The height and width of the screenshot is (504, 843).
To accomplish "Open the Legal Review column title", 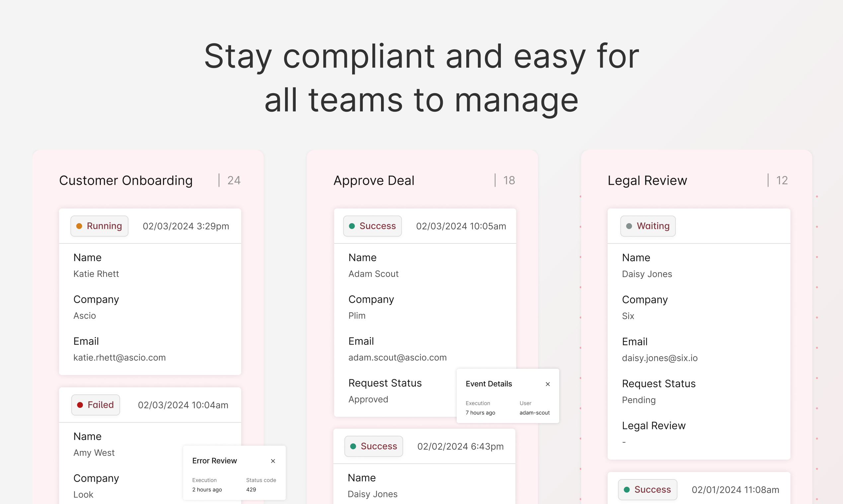I will point(647,180).
